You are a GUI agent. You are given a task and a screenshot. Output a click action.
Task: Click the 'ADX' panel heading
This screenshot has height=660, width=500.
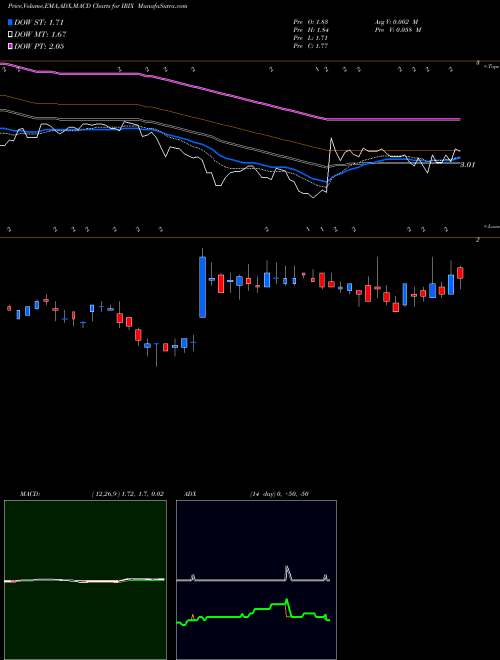tap(190, 494)
